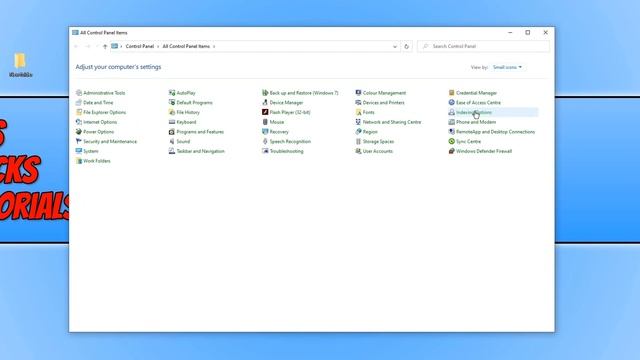Open the Region globe icon
This screenshot has width=640, height=360.
click(x=358, y=132)
